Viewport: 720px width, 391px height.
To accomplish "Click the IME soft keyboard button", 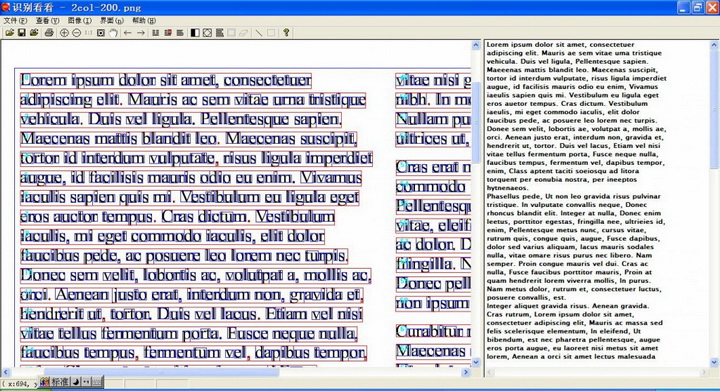I will point(96,381).
